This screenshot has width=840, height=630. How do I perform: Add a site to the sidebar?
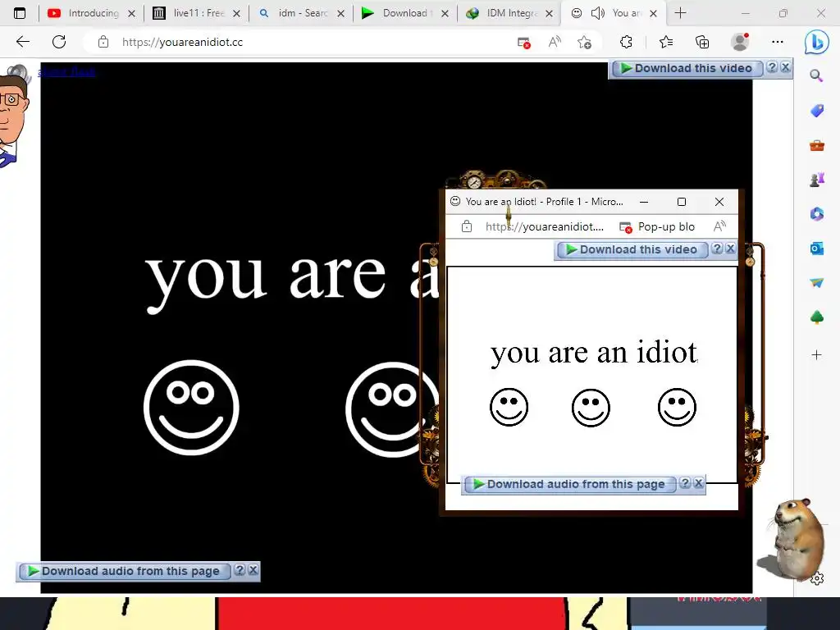point(816,354)
